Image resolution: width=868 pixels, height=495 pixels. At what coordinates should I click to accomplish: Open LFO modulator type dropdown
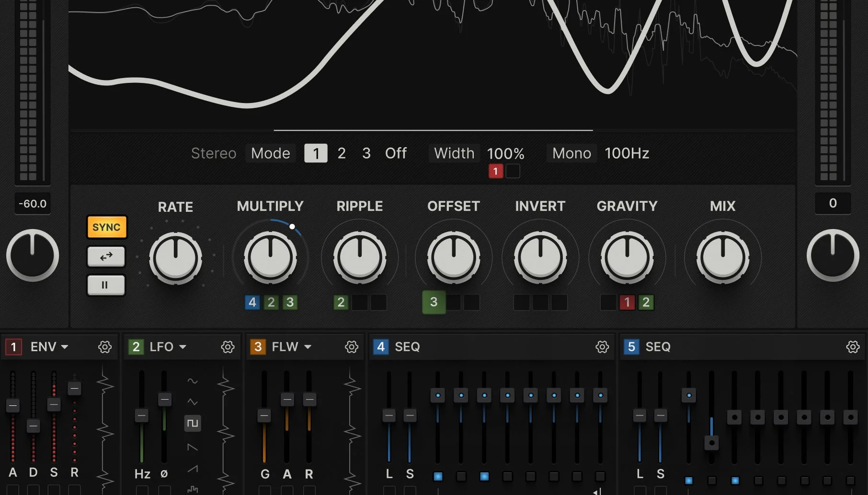click(x=168, y=347)
